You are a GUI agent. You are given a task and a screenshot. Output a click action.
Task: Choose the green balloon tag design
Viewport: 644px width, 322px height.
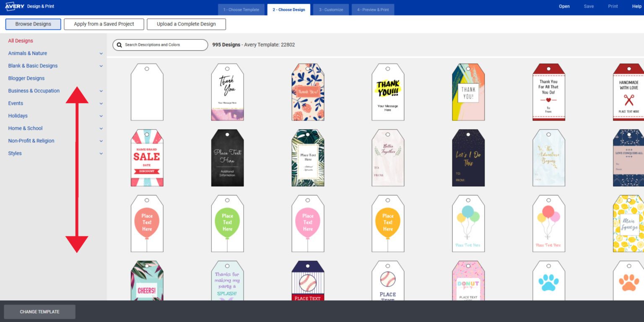tap(227, 223)
